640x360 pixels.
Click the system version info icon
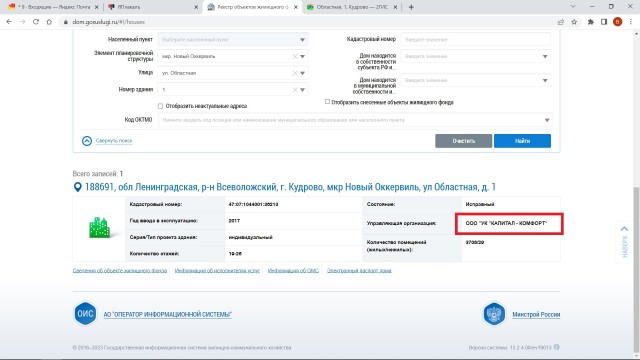pos(557,347)
